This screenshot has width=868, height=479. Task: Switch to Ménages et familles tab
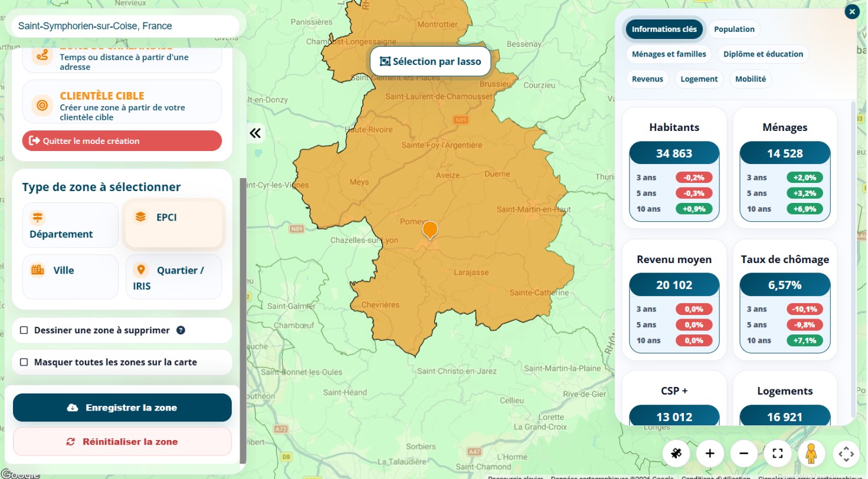click(x=669, y=54)
